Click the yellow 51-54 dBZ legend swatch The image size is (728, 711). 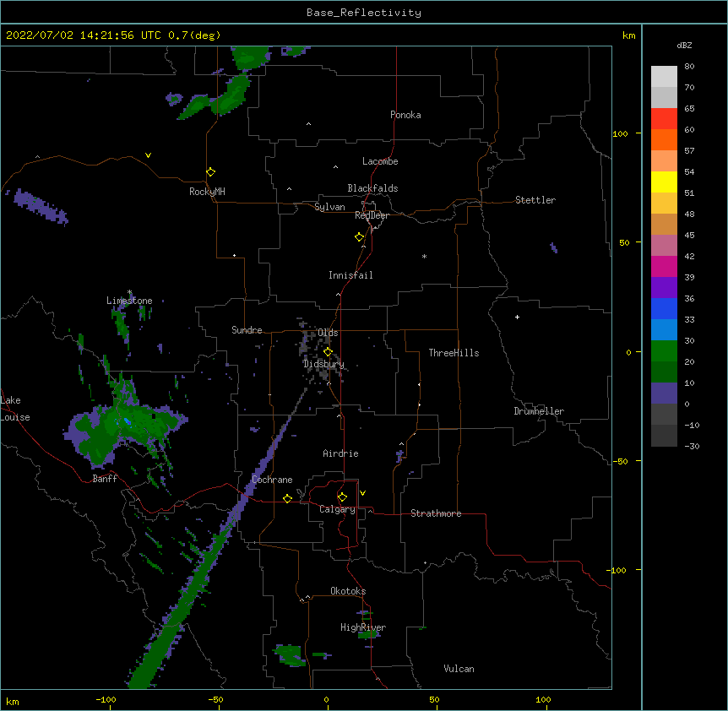point(664,182)
